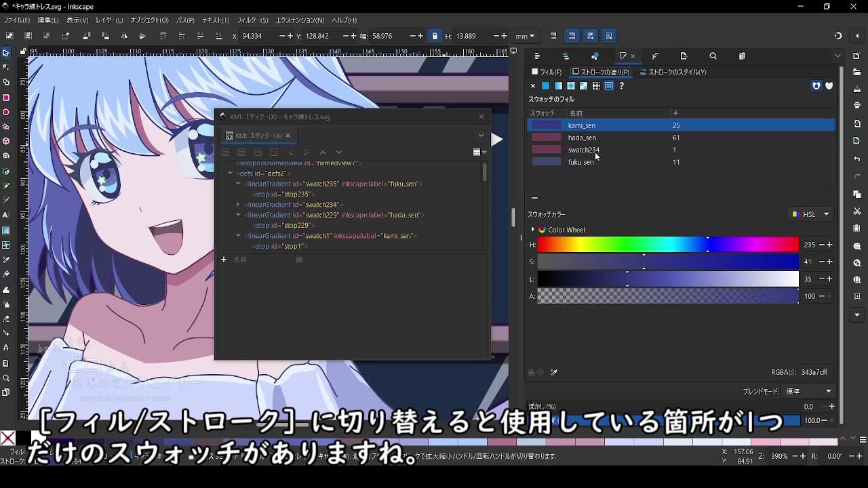This screenshot has width=868, height=488.
Task: Open the docked panels chevron menu
Action: [838, 56]
